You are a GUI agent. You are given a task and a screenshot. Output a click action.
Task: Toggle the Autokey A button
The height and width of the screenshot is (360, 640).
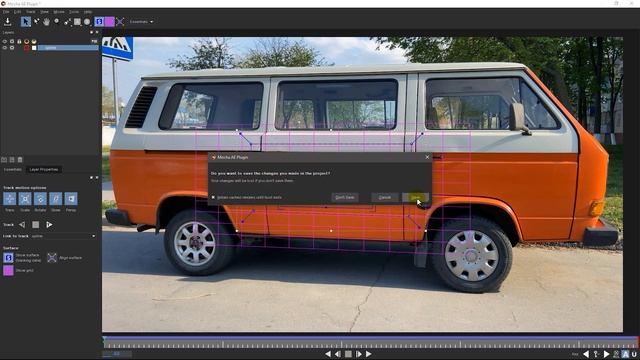625,354
